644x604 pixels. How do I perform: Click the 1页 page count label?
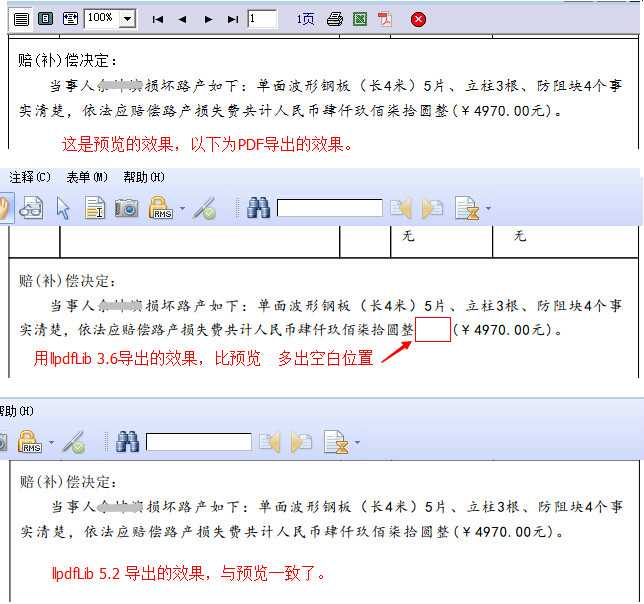pyautogui.click(x=306, y=19)
